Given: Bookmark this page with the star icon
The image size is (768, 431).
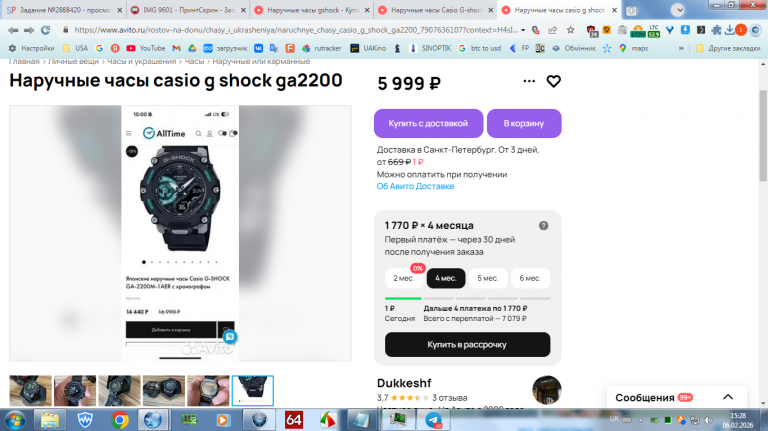Looking at the screenshot, I should [x=571, y=30].
